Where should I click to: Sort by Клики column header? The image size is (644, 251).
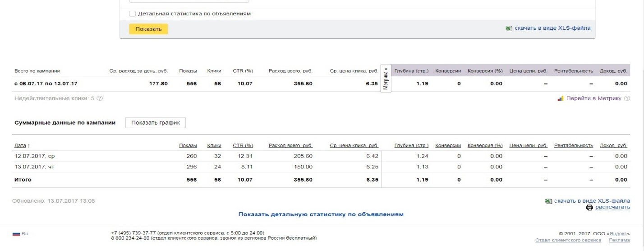214,145
